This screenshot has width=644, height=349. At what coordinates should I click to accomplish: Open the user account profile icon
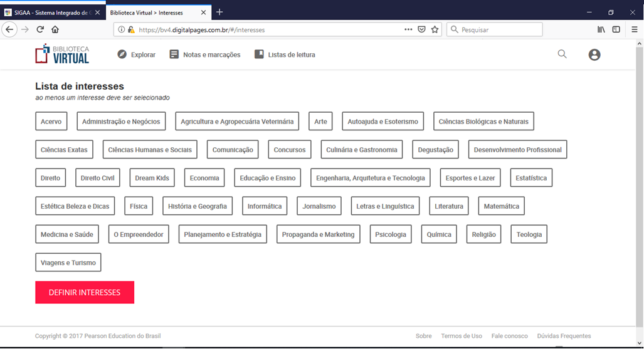[594, 55]
